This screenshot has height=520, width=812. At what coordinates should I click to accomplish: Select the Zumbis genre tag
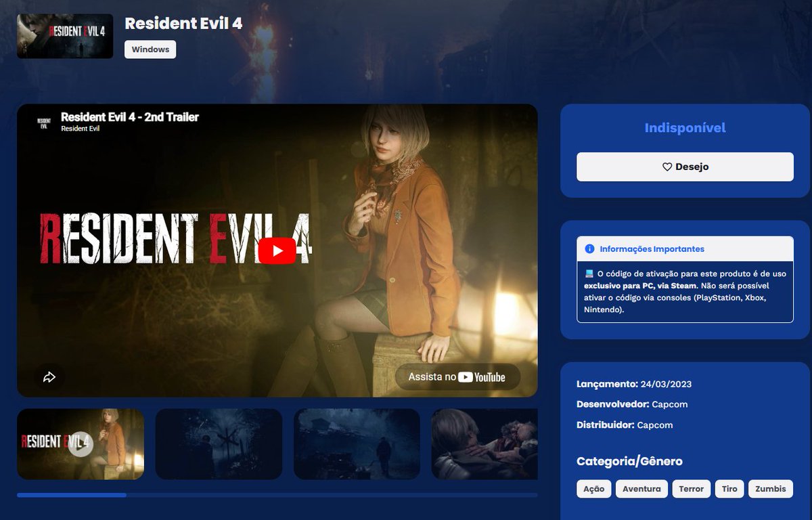(x=771, y=489)
